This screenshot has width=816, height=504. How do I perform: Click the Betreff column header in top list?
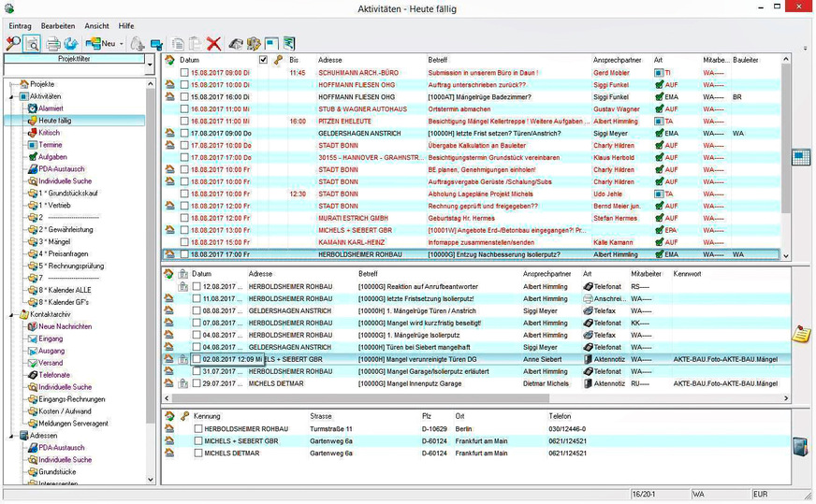[x=438, y=60]
